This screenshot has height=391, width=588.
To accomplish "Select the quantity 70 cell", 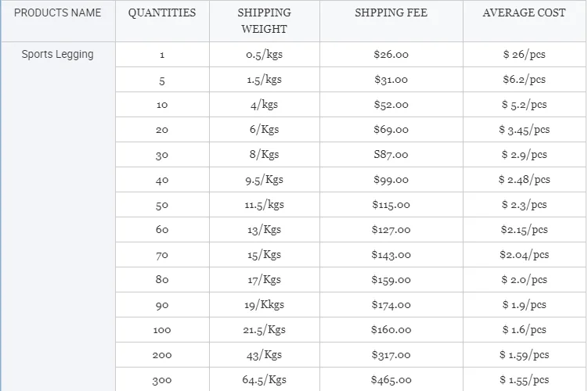I will [162, 255].
